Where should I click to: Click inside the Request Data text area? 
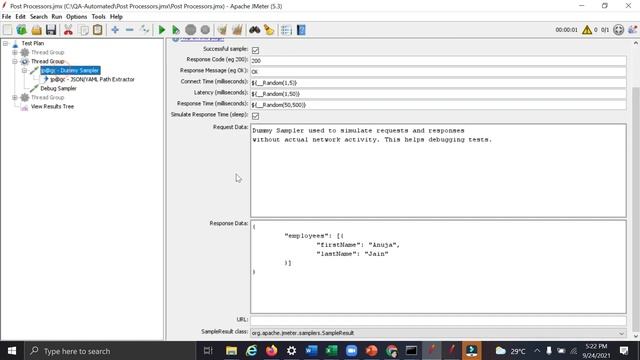pos(438,171)
